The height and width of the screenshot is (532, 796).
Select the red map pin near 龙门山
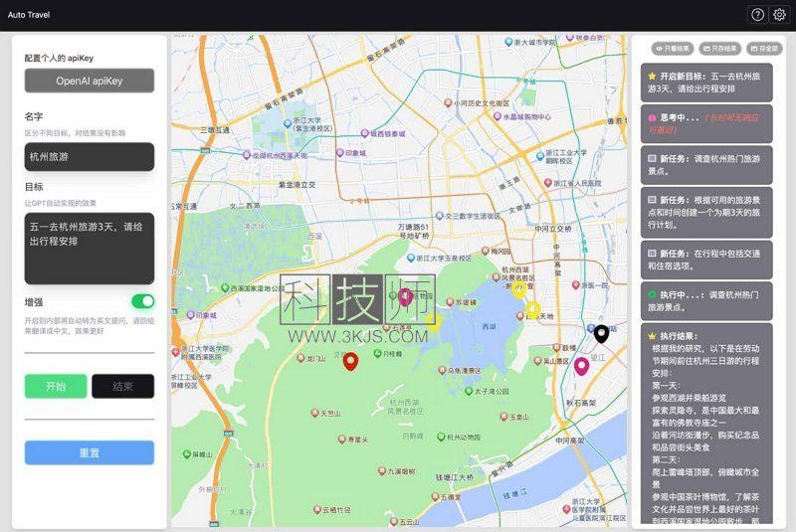tap(350, 361)
